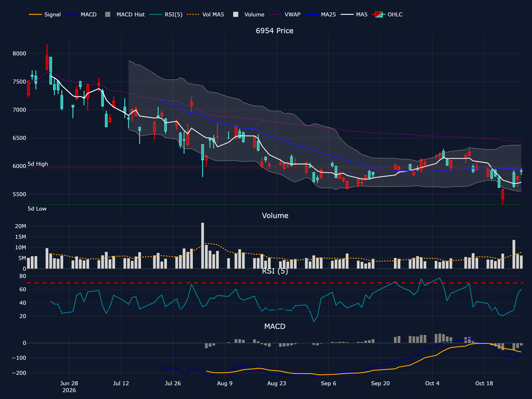Click the 'Oct 4' x-axis date label

(x=432, y=383)
